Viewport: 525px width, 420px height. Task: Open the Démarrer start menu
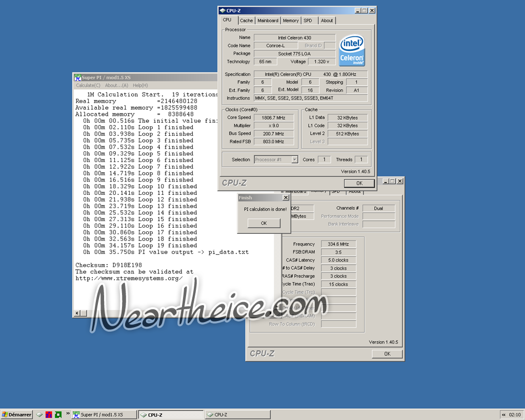(x=16, y=415)
